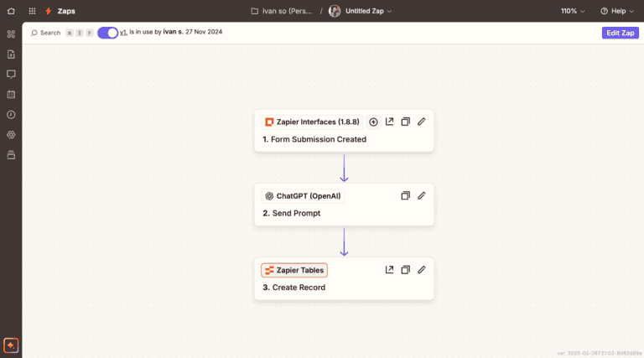The image size is (644, 358).
Task: Open the v1 version link
Action: point(123,32)
